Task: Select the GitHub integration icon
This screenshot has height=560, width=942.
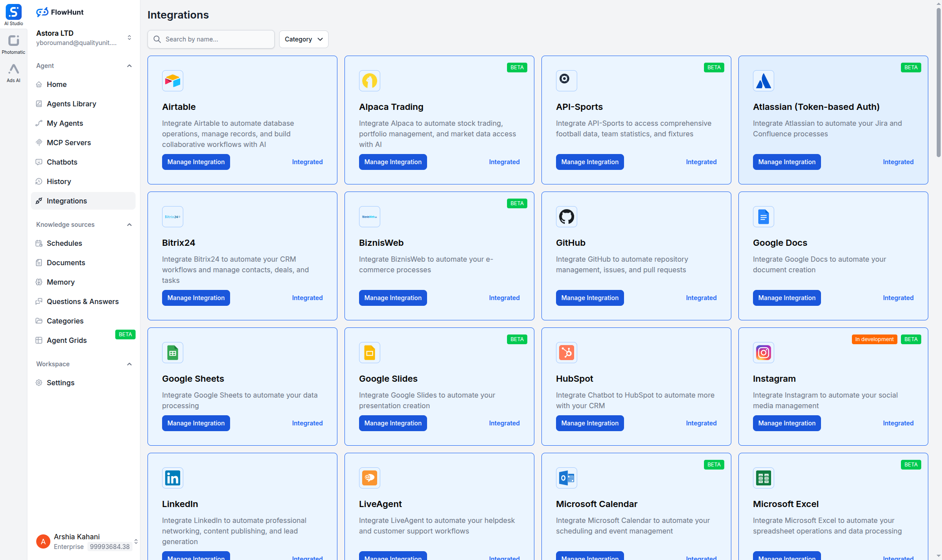Action: [x=566, y=216]
